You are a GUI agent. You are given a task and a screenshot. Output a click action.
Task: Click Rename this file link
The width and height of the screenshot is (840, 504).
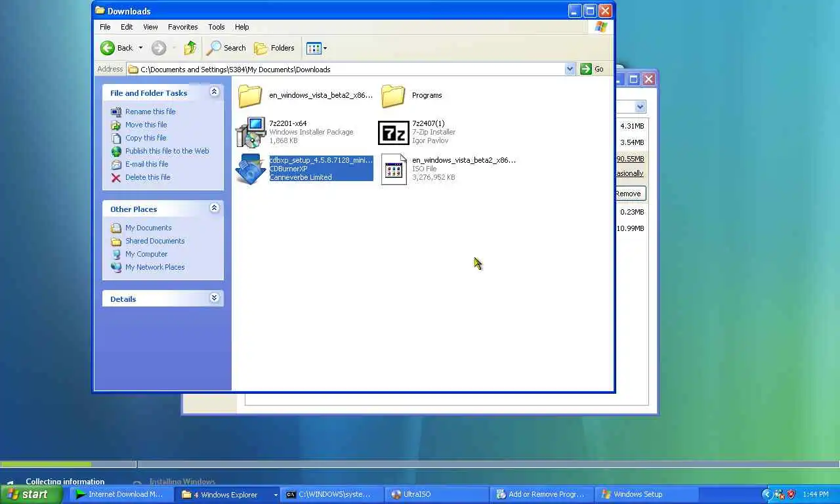coord(150,112)
